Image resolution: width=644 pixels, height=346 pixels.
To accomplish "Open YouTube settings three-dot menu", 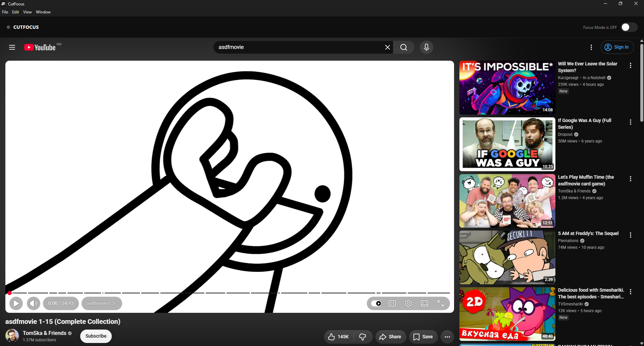I will pyautogui.click(x=591, y=47).
